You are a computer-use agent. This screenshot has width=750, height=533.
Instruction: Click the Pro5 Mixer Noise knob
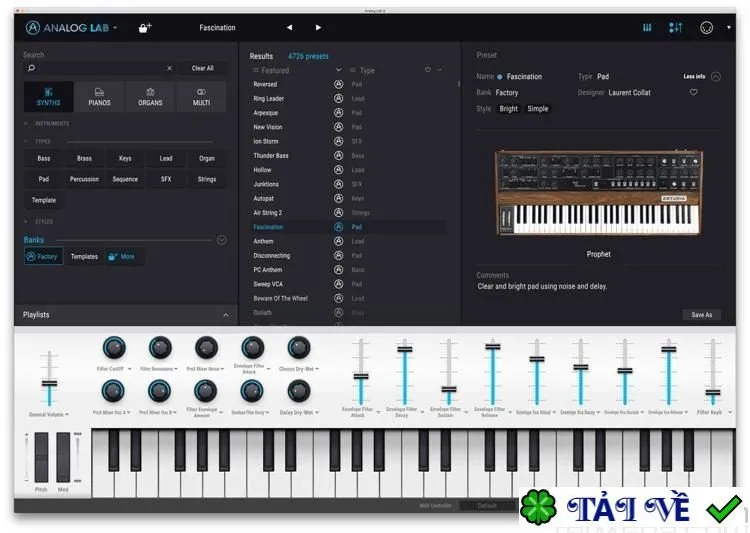(x=206, y=348)
